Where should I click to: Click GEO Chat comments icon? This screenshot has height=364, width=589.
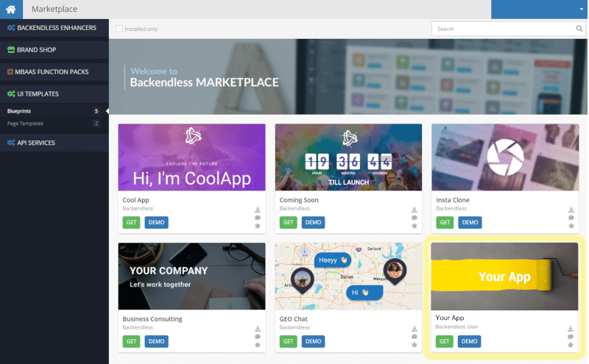[x=415, y=337]
